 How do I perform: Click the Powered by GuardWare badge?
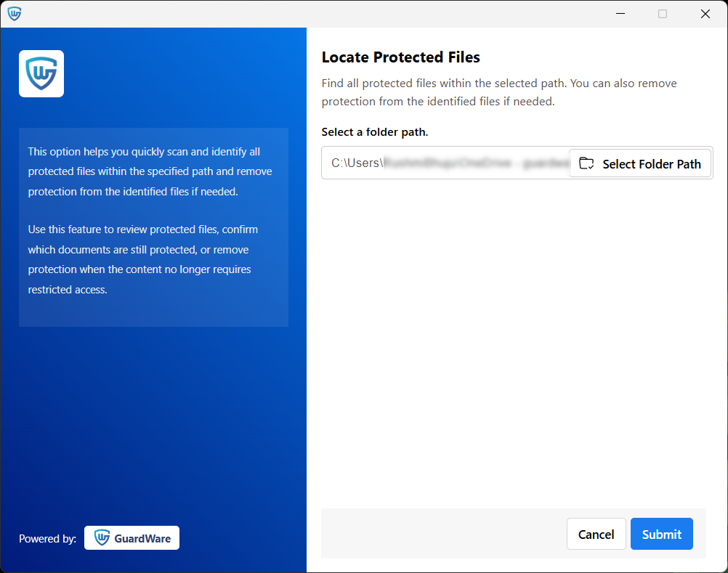coord(132,537)
